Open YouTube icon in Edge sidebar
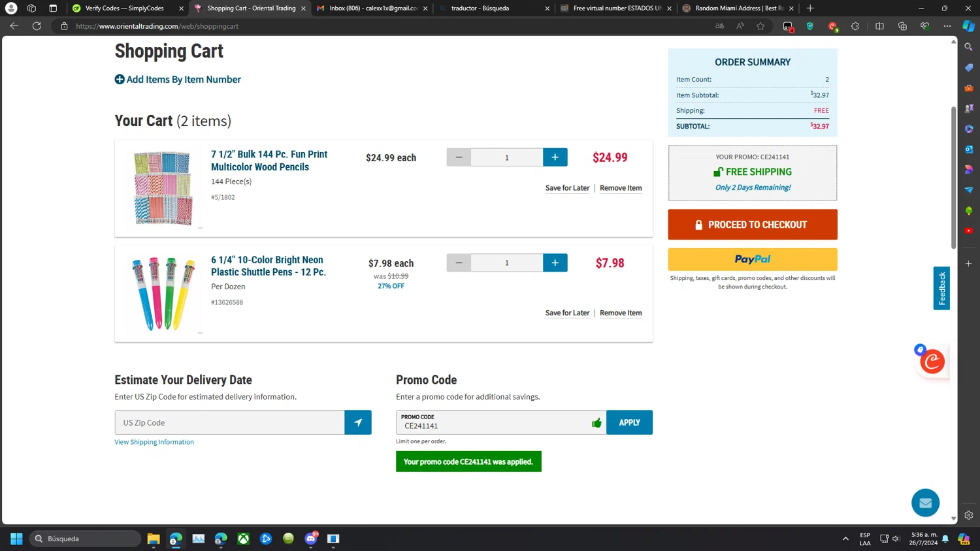980x551 pixels. [x=969, y=230]
